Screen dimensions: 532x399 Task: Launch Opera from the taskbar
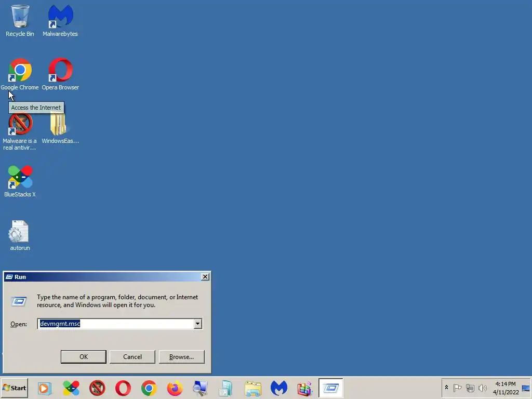123,388
